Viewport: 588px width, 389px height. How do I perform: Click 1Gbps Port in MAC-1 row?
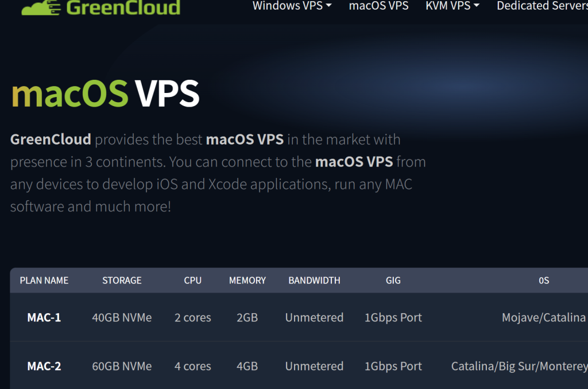[x=393, y=317]
